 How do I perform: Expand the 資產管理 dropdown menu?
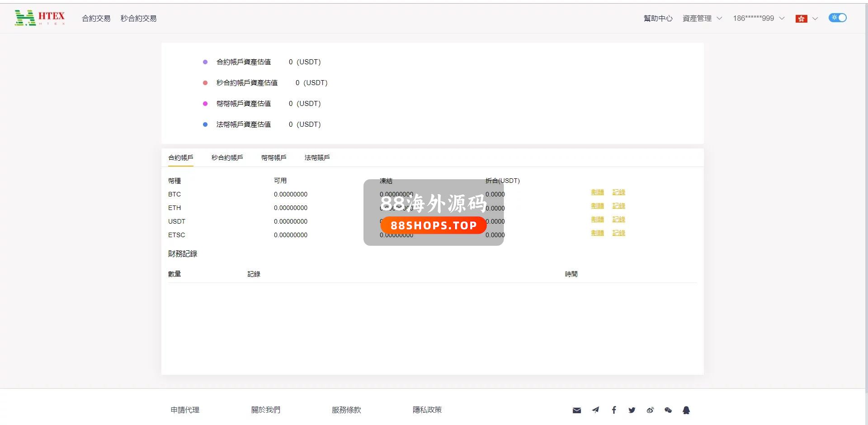tap(702, 19)
